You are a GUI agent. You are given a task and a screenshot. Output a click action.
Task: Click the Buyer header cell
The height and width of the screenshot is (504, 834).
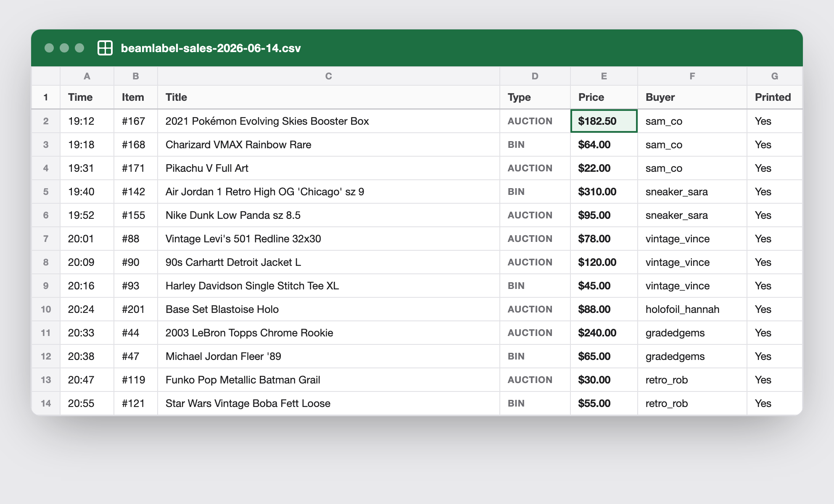(x=692, y=97)
